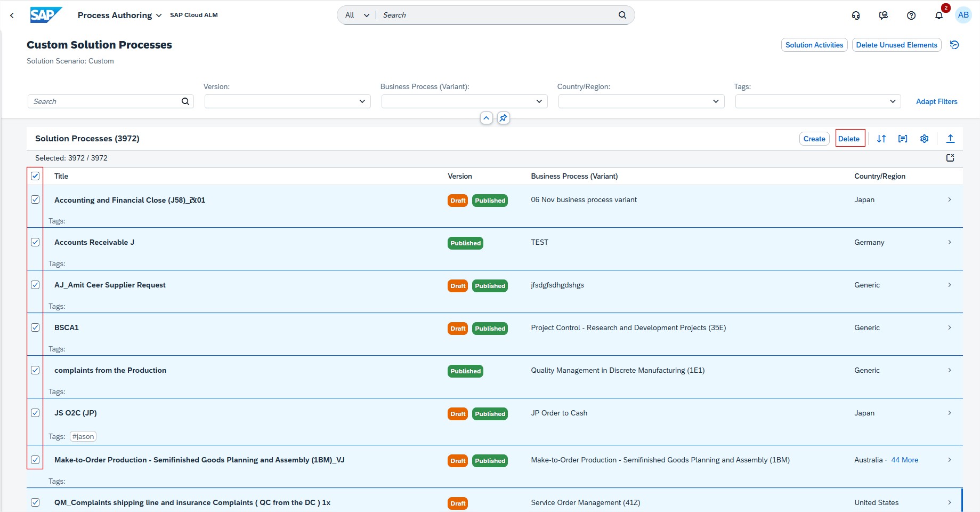Pin the filter header bar
Screen dimensions: 980x512
click(x=503, y=118)
